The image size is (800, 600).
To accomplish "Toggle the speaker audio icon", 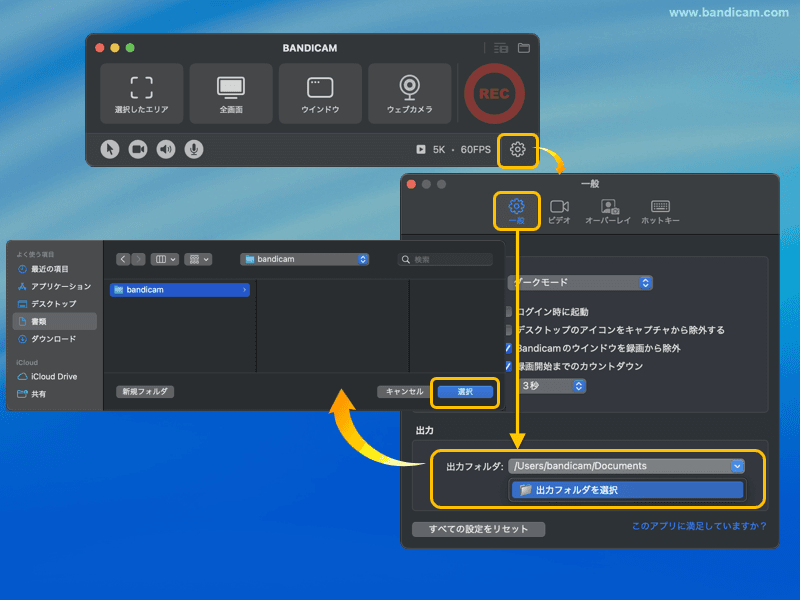I will point(164,150).
